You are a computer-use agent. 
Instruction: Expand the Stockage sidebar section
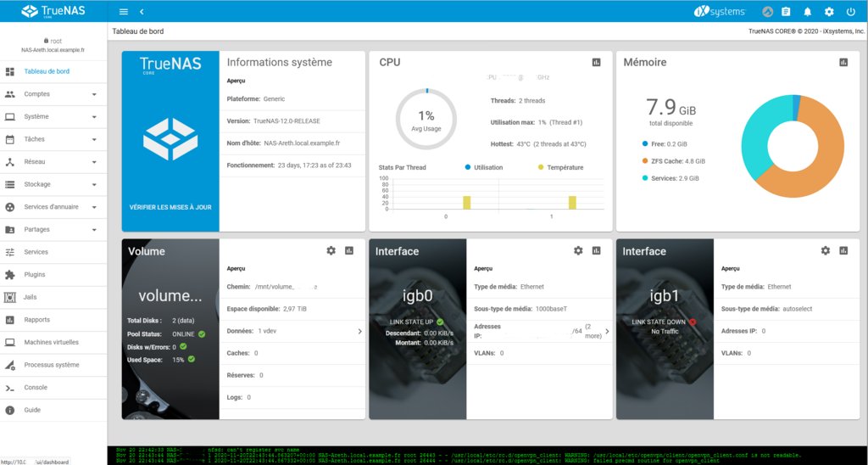point(53,184)
